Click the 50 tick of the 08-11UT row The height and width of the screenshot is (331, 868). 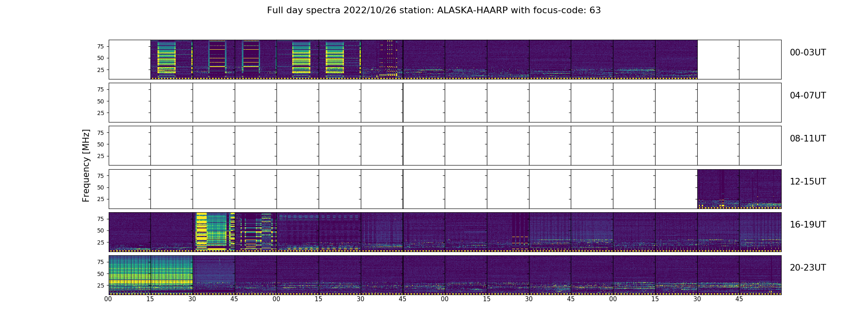click(100, 144)
